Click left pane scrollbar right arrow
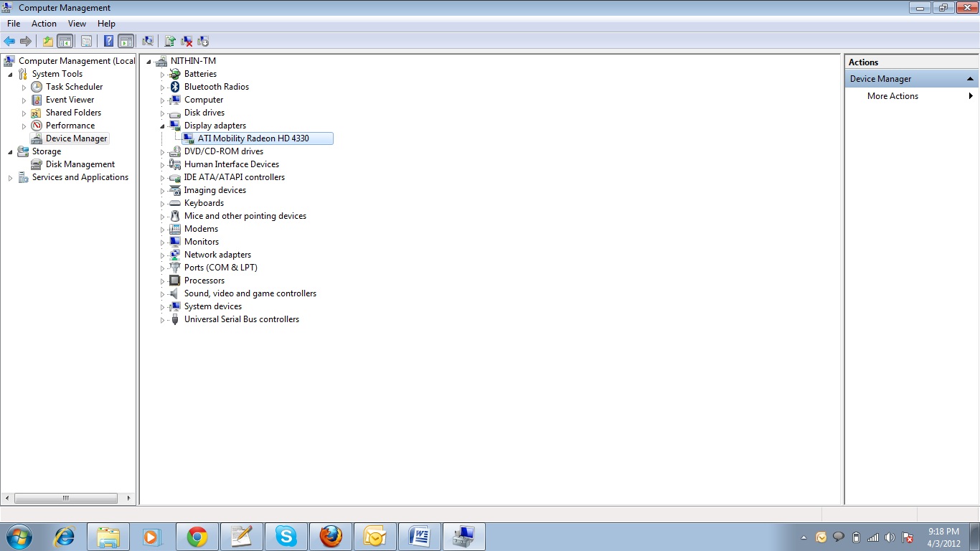Screen dimensions: 980x551 129,498
